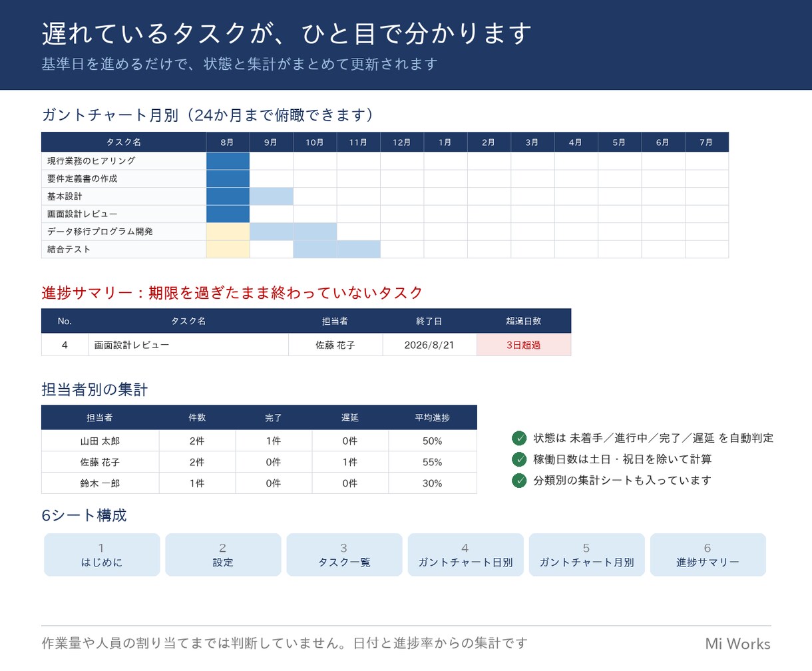The image size is (812, 671).
Task: Click the Gantt header タスク名
Action: point(124,142)
